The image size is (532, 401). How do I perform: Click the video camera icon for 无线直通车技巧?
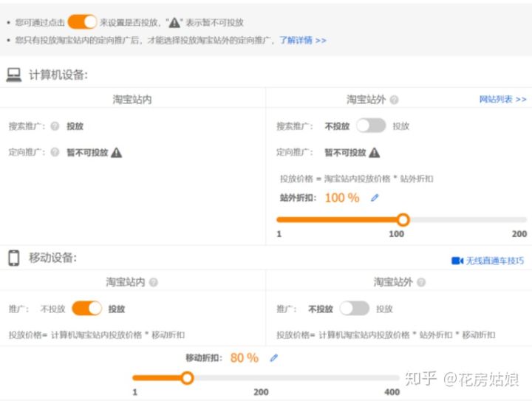tap(457, 261)
